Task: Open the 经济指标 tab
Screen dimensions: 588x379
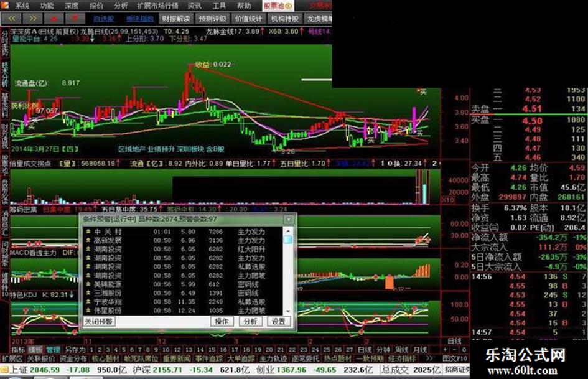Action: [x=403, y=358]
